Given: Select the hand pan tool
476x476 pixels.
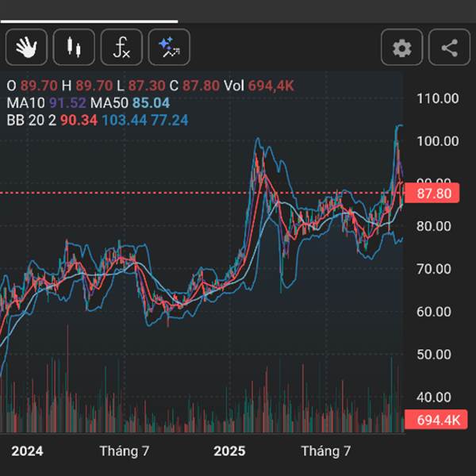Looking at the screenshot, I should [x=26, y=47].
